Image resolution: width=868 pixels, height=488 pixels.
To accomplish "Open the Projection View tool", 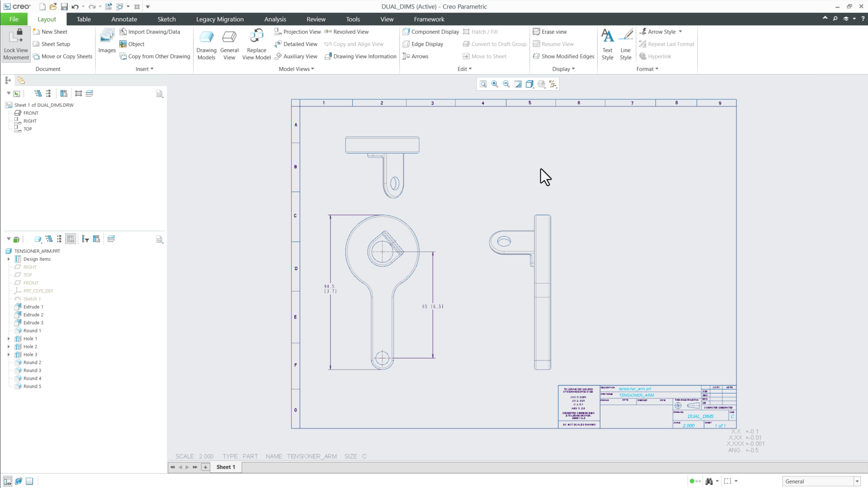I will pos(297,32).
